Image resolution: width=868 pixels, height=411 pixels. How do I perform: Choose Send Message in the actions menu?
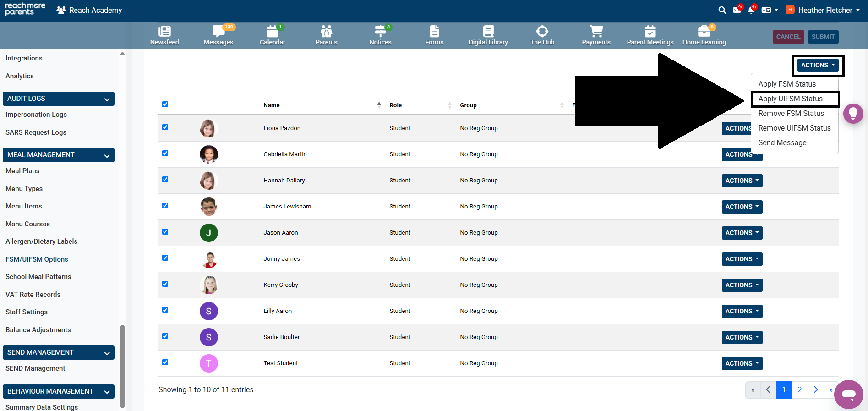(782, 143)
